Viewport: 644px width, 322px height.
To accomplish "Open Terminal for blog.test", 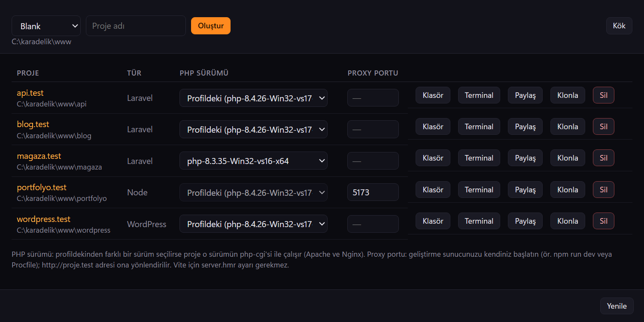I will pyautogui.click(x=479, y=127).
